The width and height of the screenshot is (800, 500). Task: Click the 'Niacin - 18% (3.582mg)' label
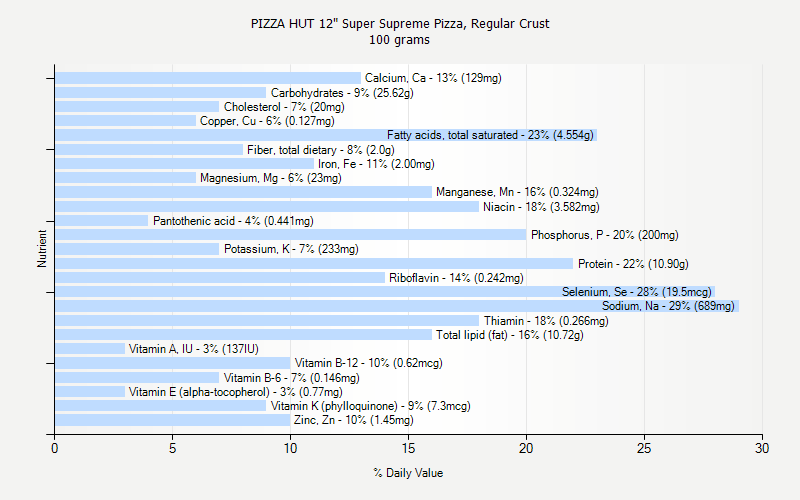coord(541,207)
